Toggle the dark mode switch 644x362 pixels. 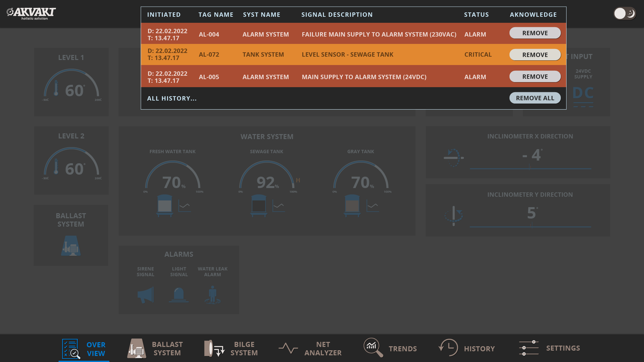[x=625, y=13]
